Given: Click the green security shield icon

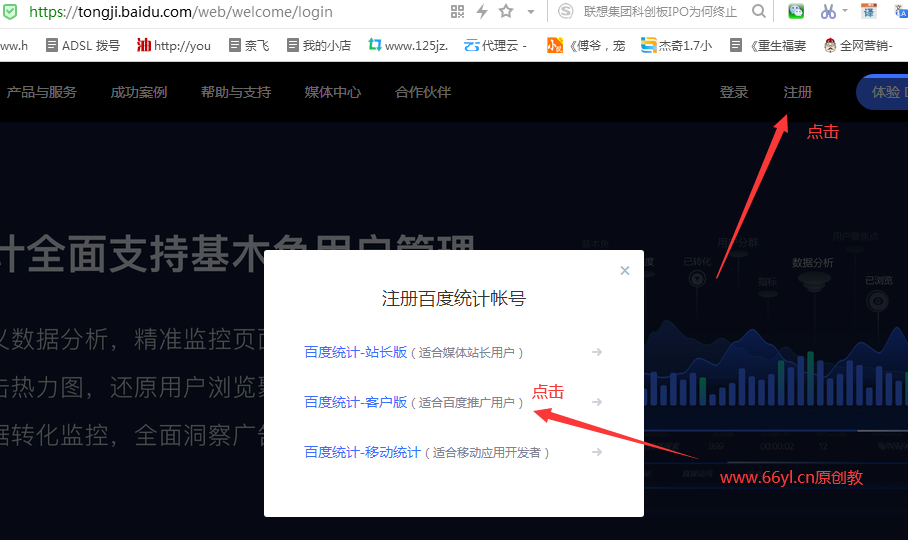Looking at the screenshot, I should pyautogui.click(x=10, y=11).
